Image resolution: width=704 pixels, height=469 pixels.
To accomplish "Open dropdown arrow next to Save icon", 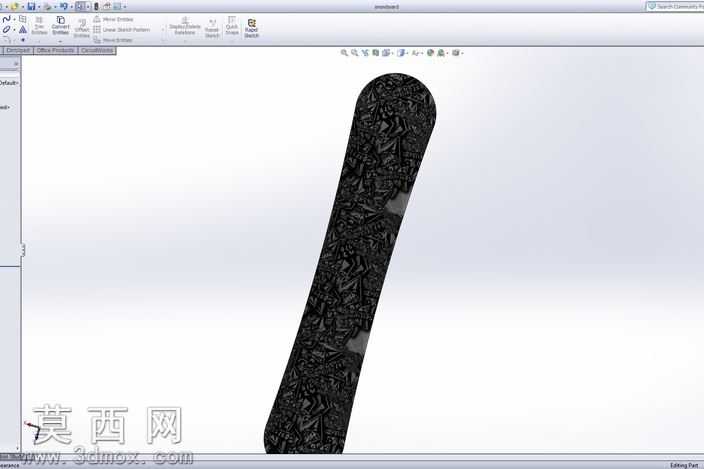I will click(x=39, y=7).
